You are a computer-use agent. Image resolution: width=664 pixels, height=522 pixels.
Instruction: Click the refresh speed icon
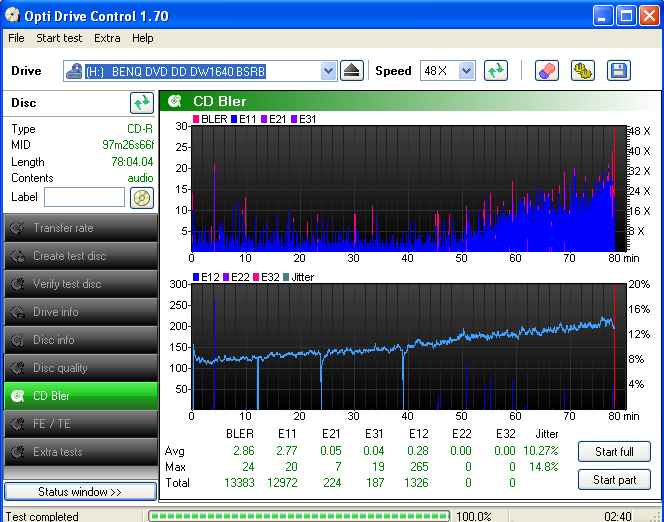(495, 71)
